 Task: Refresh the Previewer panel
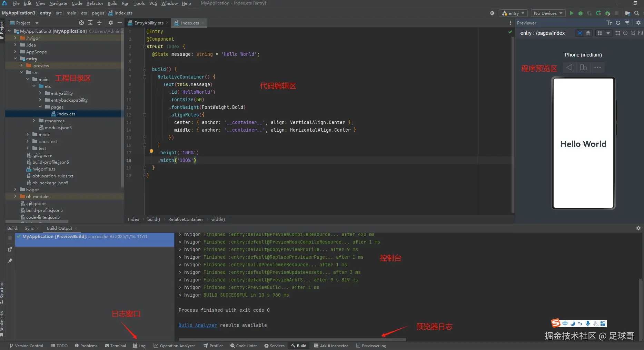tap(618, 23)
